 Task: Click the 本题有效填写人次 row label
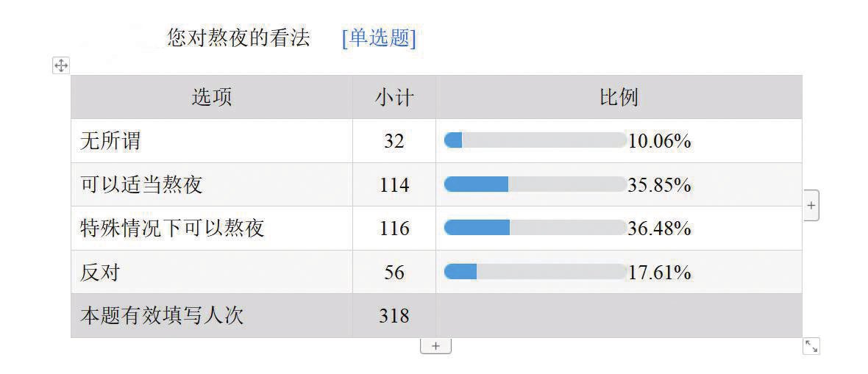pyautogui.click(x=162, y=316)
